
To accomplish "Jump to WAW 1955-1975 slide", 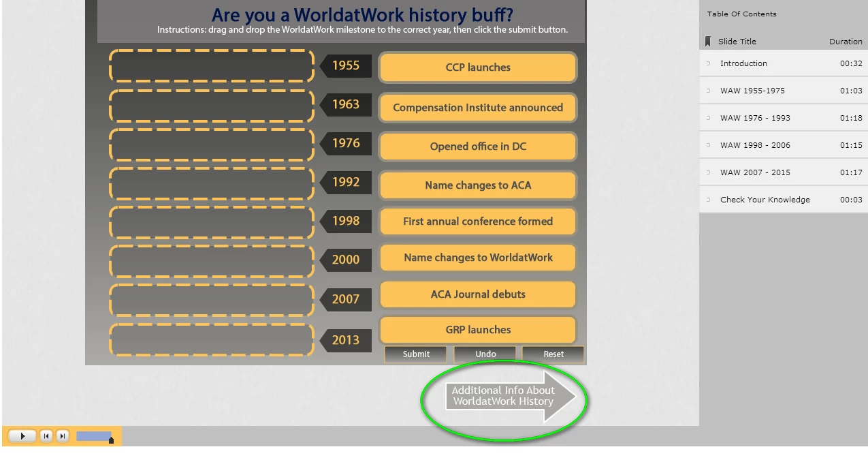I will click(x=784, y=91).
